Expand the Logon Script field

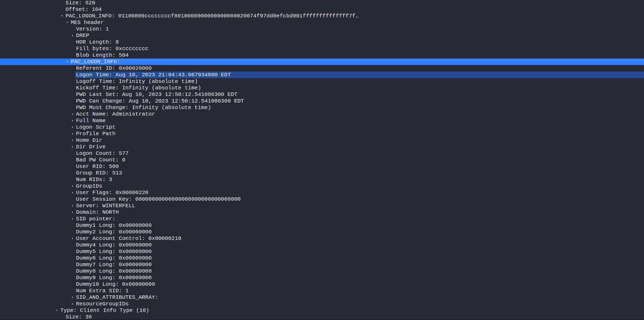[72, 127]
